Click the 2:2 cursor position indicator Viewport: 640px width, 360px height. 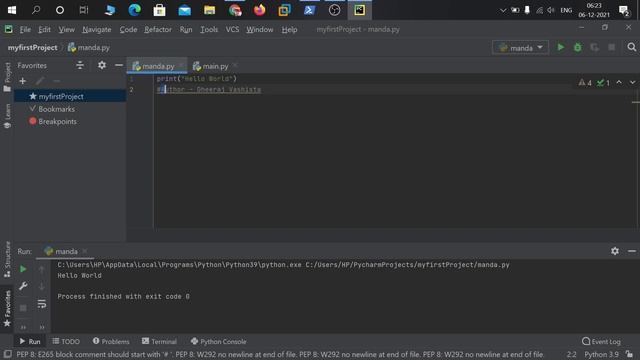(x=571, y=354)
